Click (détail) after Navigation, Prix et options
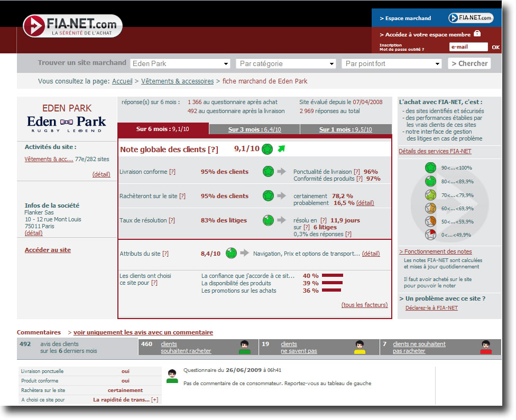The width and height of the screenshot is (516, 420). point(371,253)
